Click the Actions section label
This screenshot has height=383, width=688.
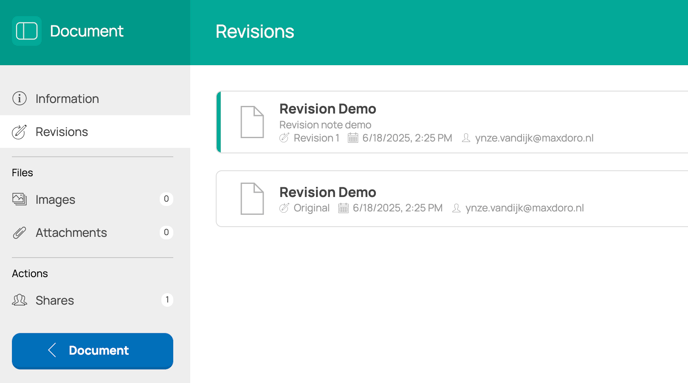click(30, 273)
